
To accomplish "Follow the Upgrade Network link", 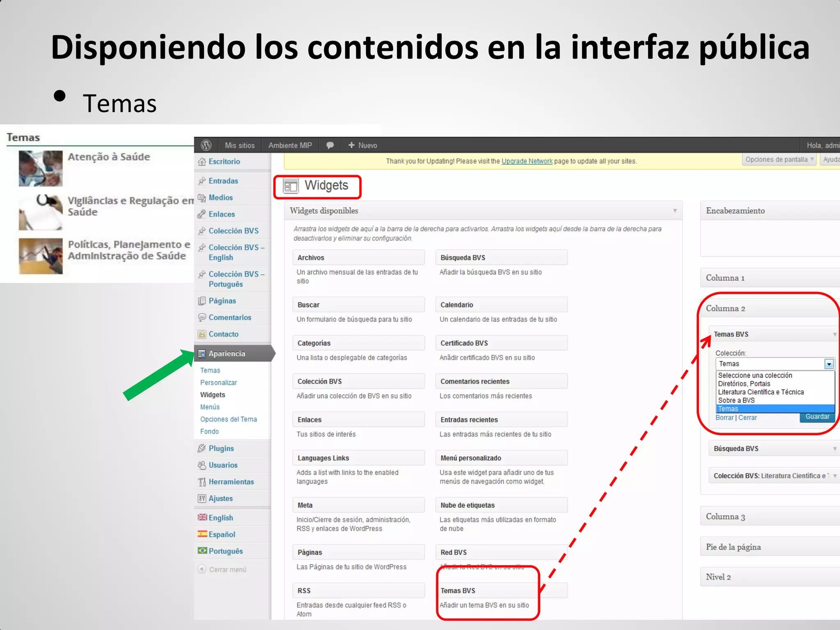I will 527,161.
